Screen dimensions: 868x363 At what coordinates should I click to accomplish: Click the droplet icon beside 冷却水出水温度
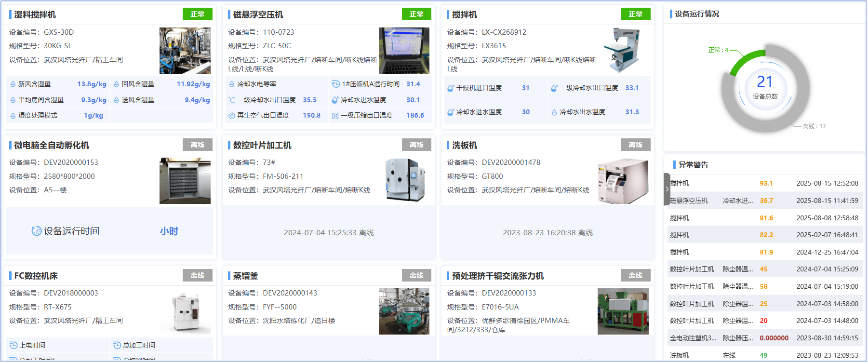click(x=554, y=112)
